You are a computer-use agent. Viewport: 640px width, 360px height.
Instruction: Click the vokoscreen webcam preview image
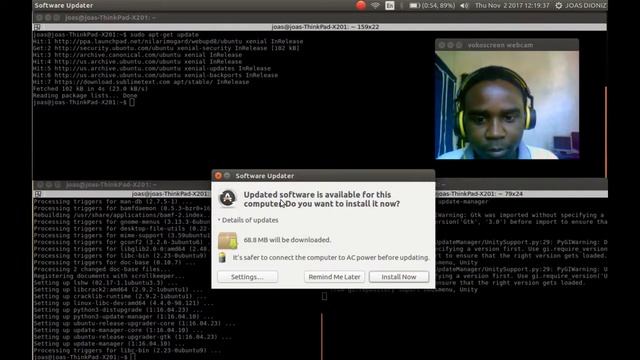(x=507, y=105)
